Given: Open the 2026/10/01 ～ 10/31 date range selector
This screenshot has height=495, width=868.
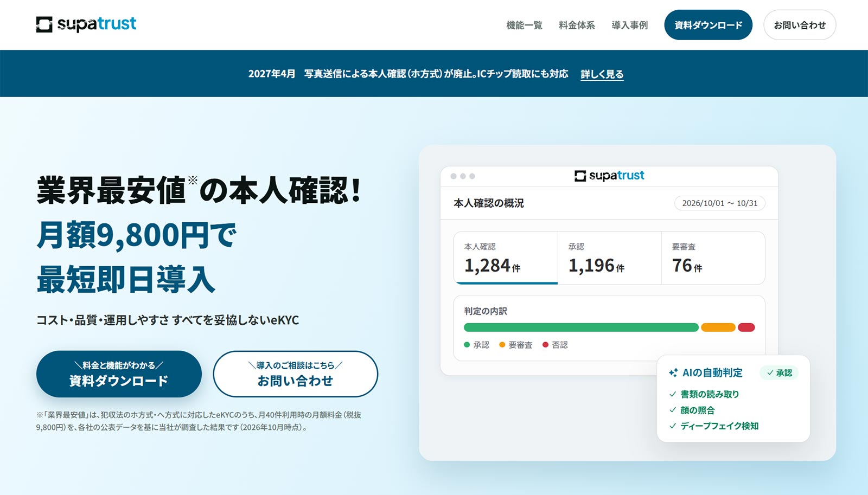Looking at the screenshot, I should (x=720, y=203).
